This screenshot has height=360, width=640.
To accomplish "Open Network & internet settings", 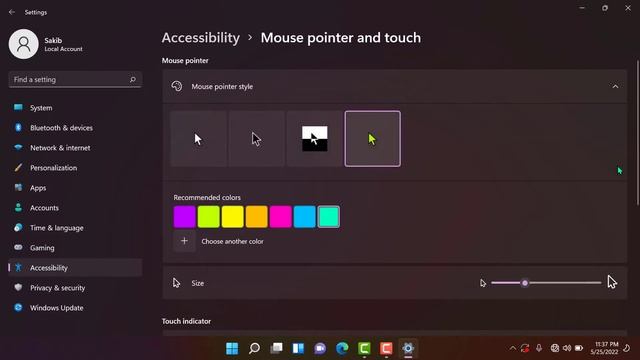I will pos(75,148).
